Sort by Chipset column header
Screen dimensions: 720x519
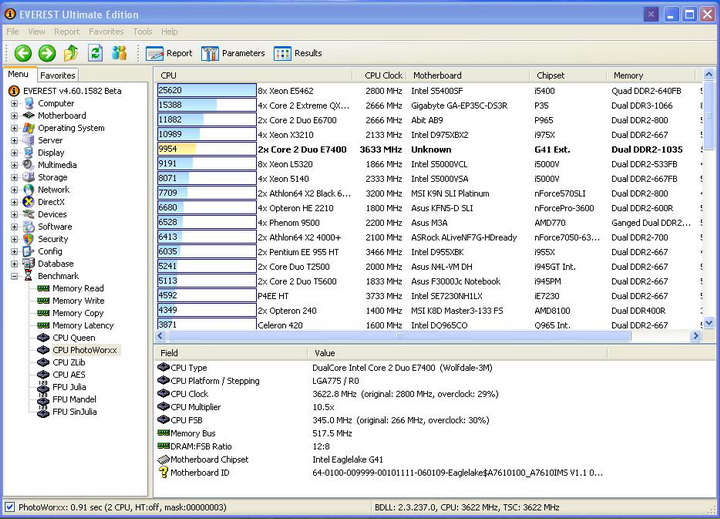tap(568, 75)
